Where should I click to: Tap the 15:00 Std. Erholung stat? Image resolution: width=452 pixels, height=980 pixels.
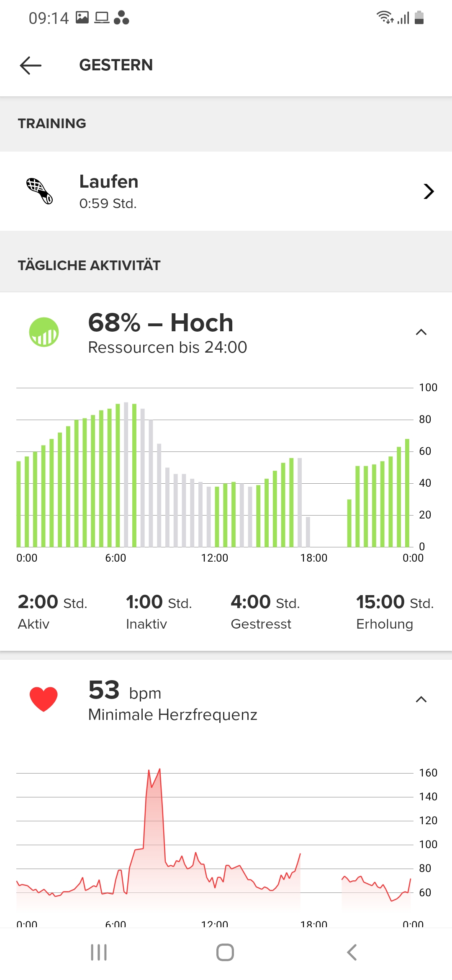[395, 612]
